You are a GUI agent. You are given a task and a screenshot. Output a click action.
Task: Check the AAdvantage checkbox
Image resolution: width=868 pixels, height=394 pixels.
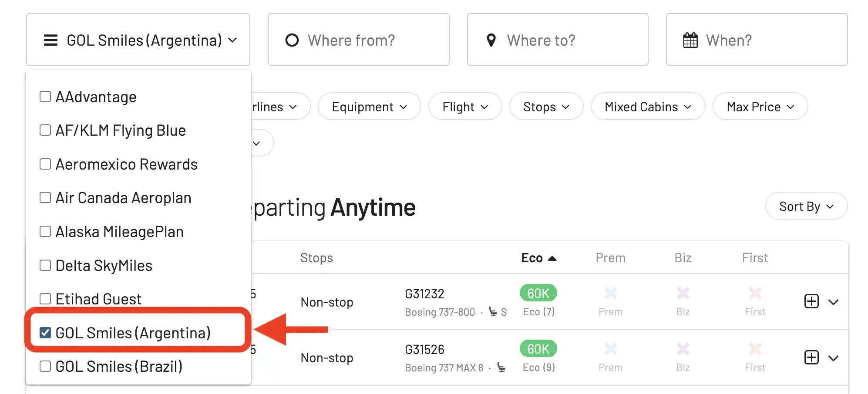(45, 97)
